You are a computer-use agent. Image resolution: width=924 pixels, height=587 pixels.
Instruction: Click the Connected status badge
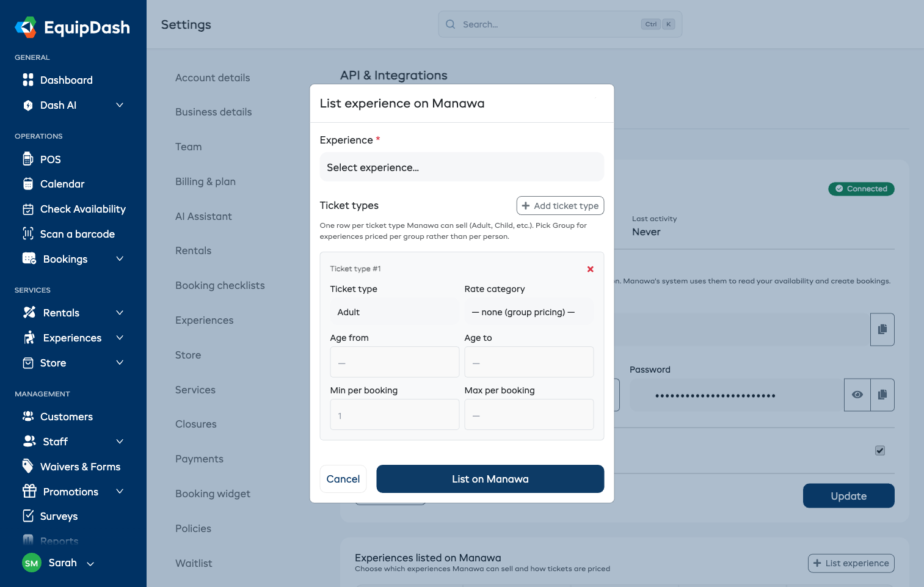point(861,189)
